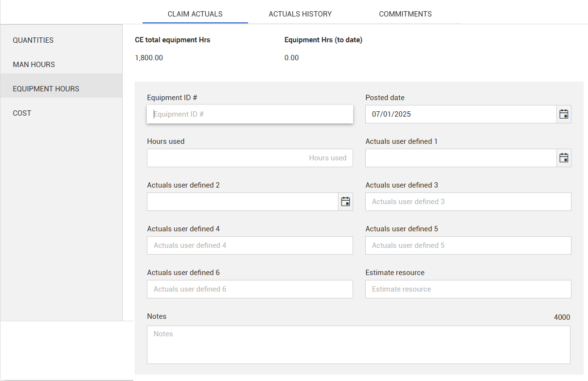
Task: Focus the Actuals user defined 5 field
Action: [x=468, y=245]
